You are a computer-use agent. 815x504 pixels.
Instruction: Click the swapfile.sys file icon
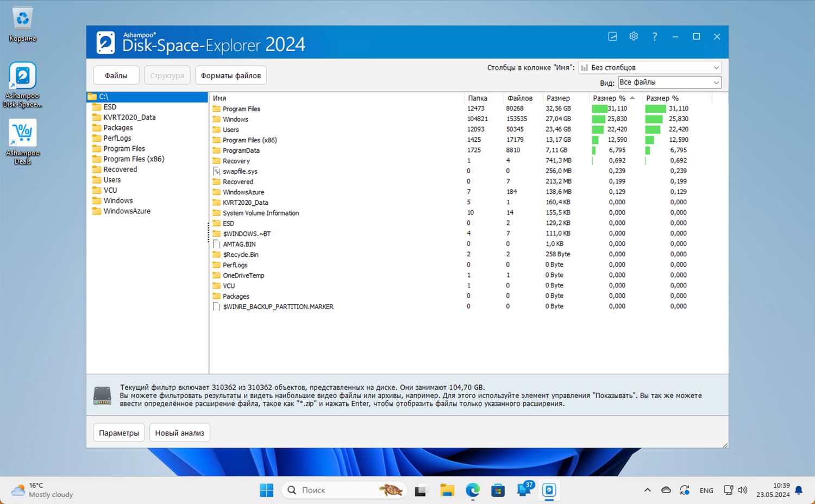[x=216, y=171]
